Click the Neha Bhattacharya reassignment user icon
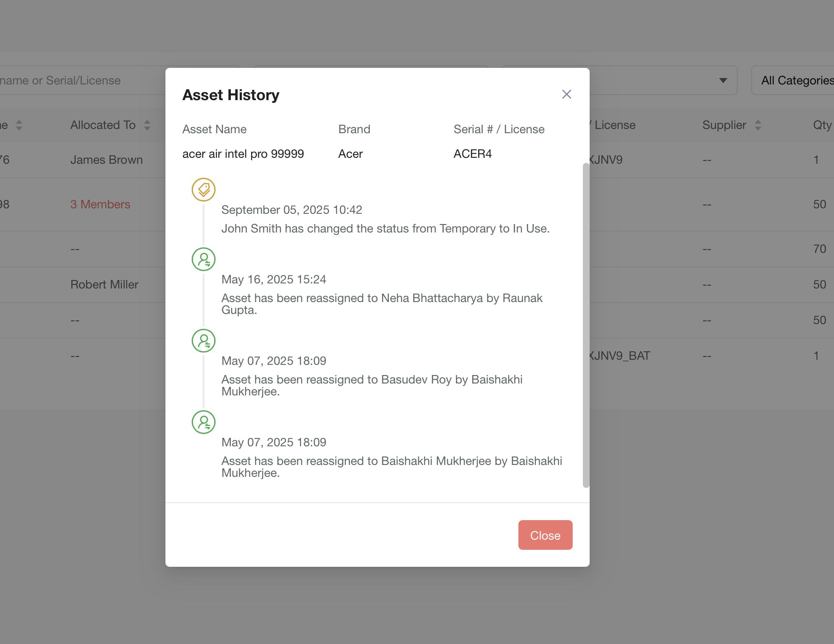The height and width of the screenshot is (644, 834). [204, 259]
